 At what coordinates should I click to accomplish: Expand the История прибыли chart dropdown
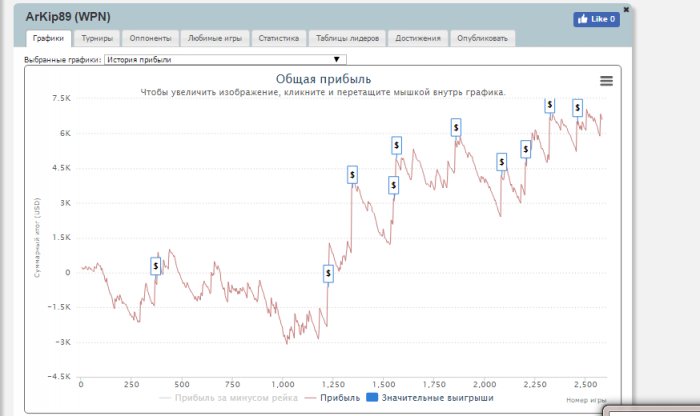pyautogui.click(x=225, y=59)
